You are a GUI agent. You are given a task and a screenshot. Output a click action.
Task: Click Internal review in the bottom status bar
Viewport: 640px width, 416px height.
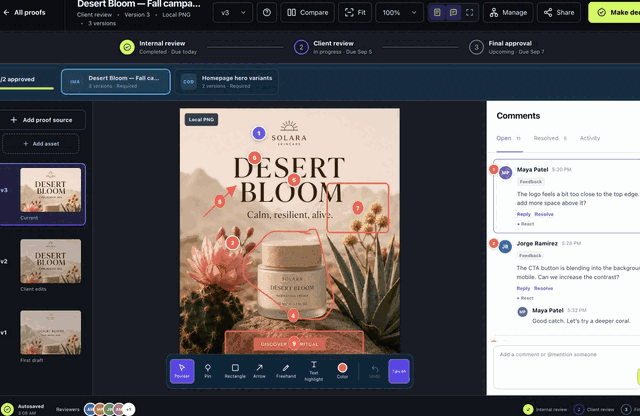tap(545, 409)
